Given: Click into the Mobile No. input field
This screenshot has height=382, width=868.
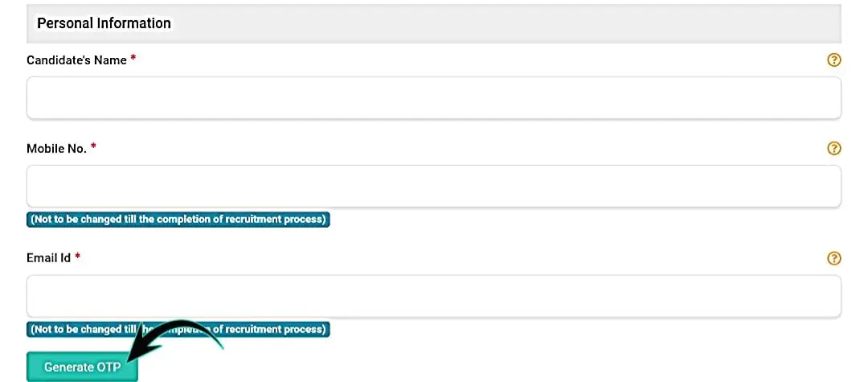Looking at the screenshot, I should click(x=433, y=187).
